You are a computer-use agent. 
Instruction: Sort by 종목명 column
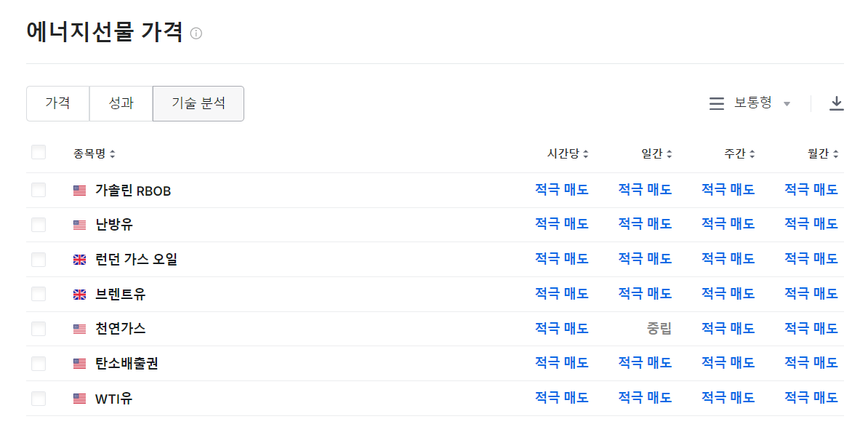pyautogui.click(x=94, y=153)
